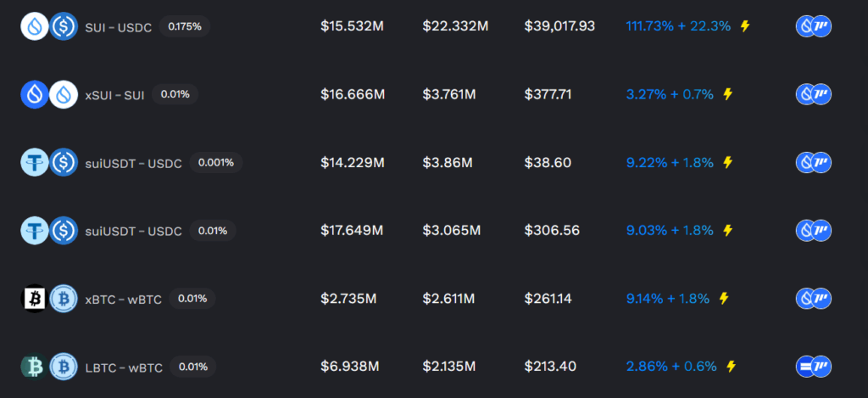Click reward token icons in xBTC – wBTC row
The width and height of the screenshot is (868, 398).
point(813,298)
